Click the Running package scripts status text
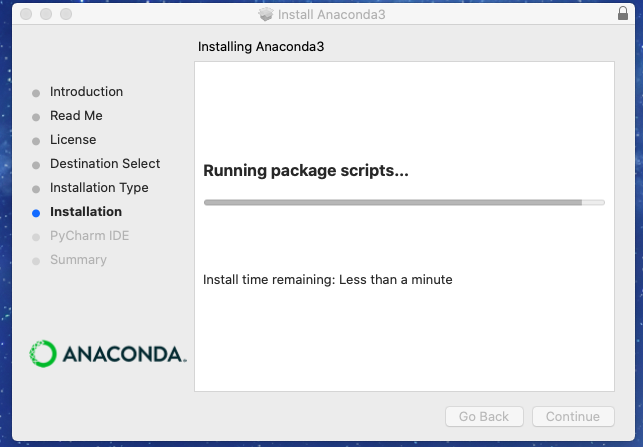 306,171
